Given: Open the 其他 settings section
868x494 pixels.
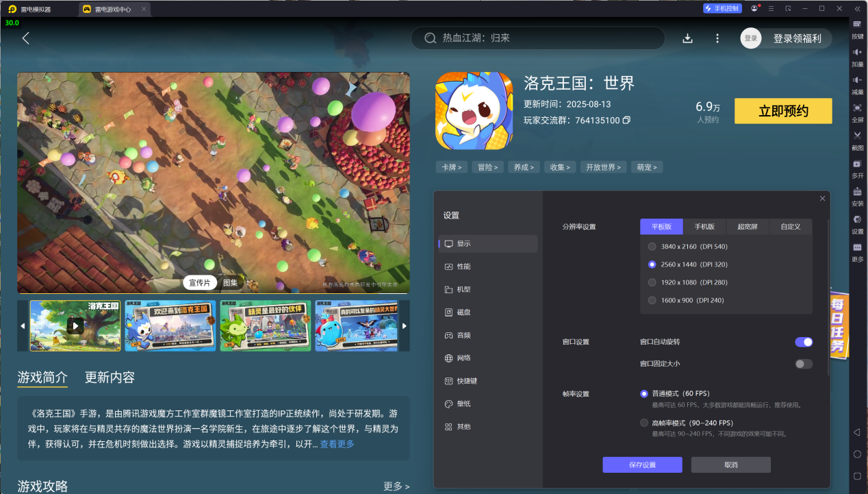Looking at the screenshot, I should (488, 426).
